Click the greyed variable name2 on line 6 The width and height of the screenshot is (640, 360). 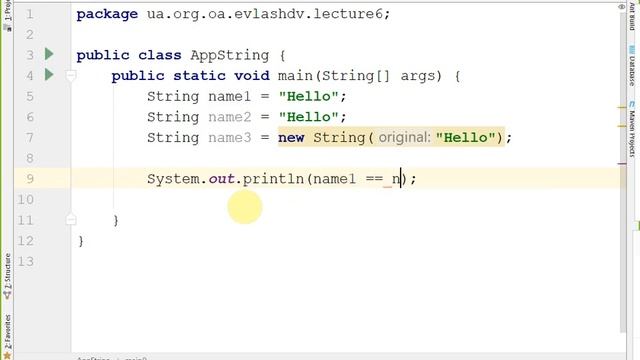click(x=230, y=117)
